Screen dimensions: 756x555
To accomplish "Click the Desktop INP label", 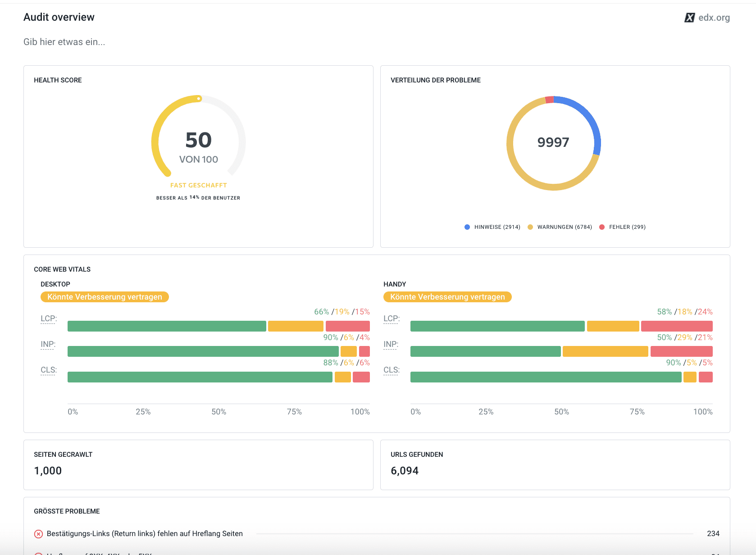I will pos(48,344).
